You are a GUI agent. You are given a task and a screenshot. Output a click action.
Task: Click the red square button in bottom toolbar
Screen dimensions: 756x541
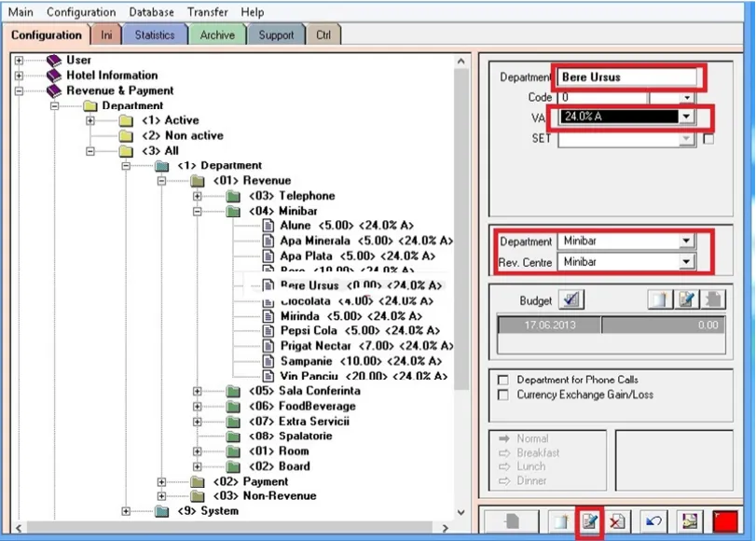pyautogui.click(x=725, y=521)
